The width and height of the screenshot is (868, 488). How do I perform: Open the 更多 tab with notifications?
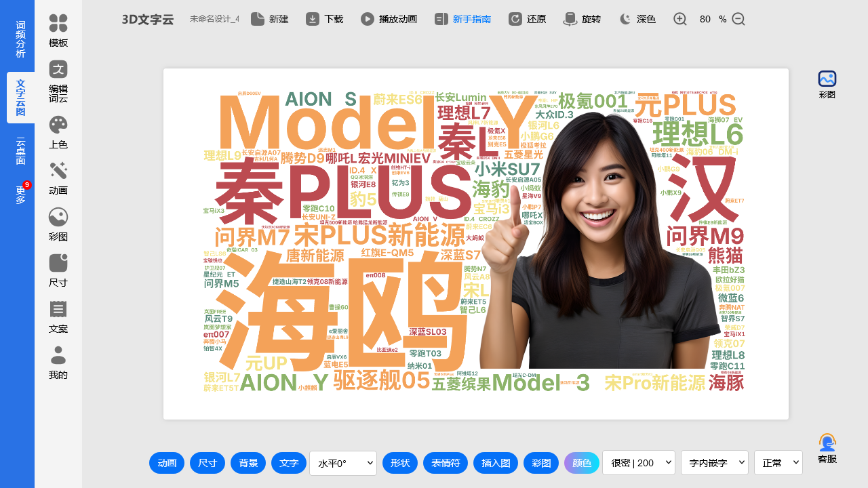(20, 195)
